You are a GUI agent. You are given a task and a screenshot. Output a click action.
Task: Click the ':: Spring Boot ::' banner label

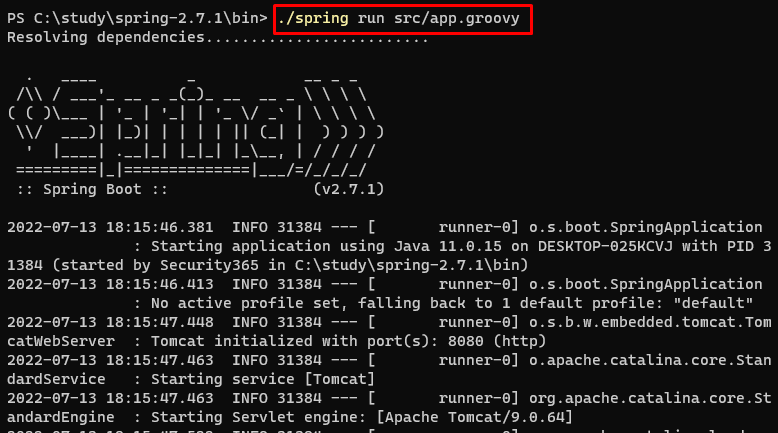(x=92, y=189)
